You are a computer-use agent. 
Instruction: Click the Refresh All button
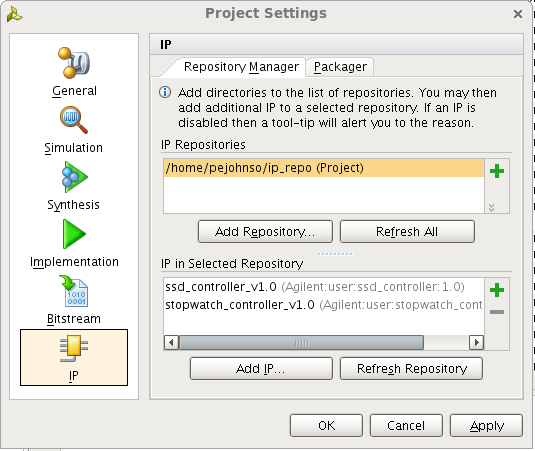(x=407, y=232)
